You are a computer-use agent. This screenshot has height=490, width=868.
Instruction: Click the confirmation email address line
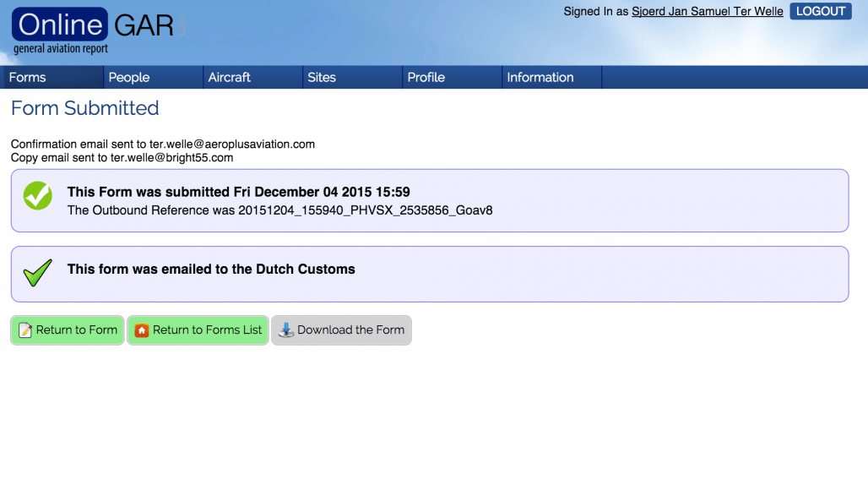click(x=163, y=144)
